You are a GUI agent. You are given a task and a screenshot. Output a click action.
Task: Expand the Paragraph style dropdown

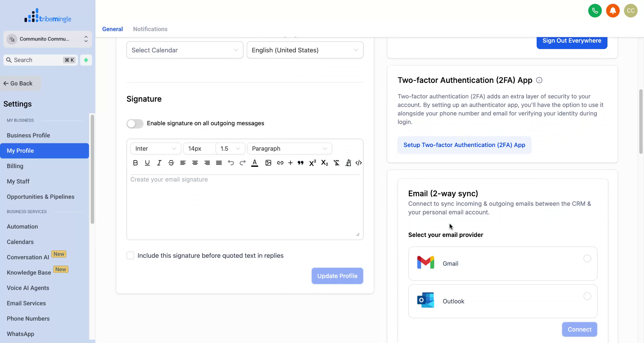tap(289, 148)
